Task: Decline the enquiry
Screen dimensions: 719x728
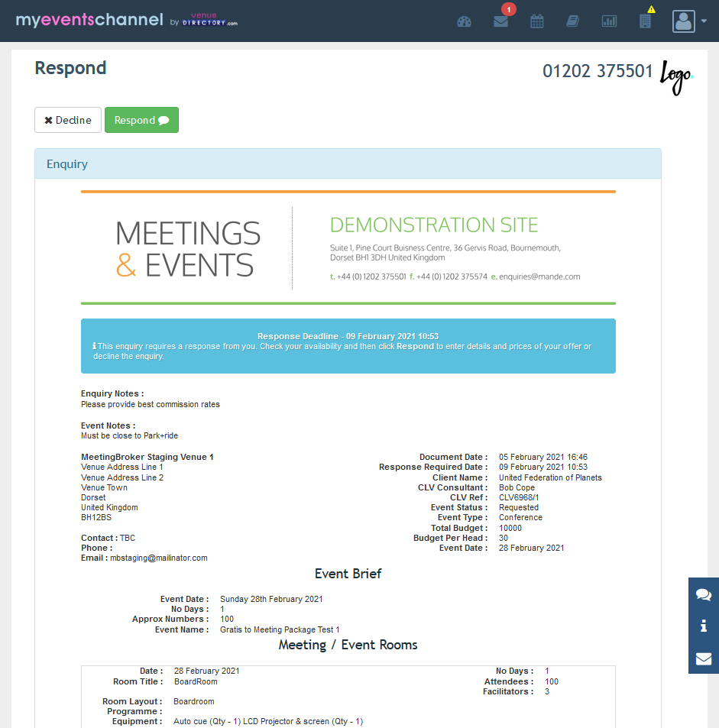Action: (68, 120)
